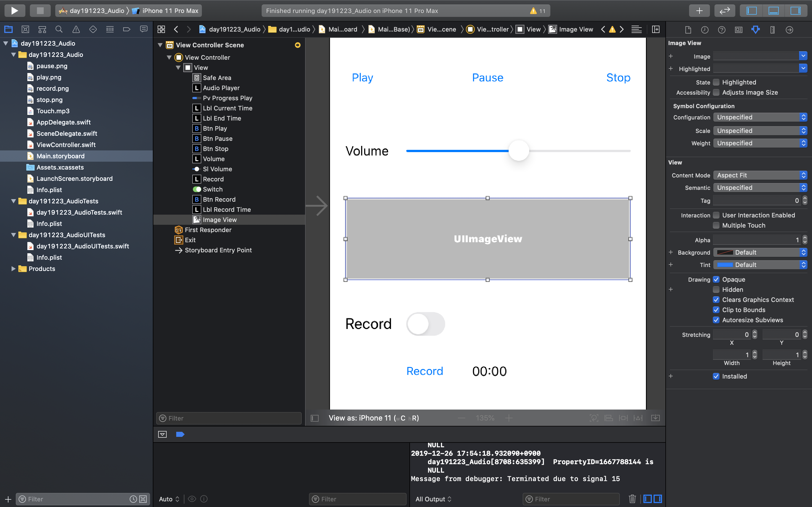Open the Content Mode dropdown
This screenshot has height=507, width=812.
(x=760, y=175)
